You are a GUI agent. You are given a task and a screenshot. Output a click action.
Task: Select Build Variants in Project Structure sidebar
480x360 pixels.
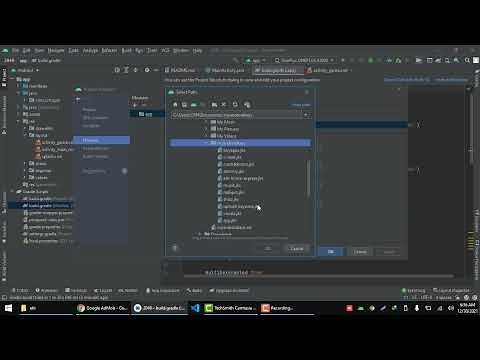[96, 156]
